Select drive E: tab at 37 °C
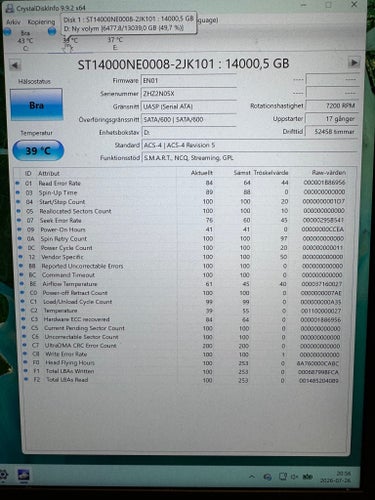The image size is (375, 500). coord(115,43)
